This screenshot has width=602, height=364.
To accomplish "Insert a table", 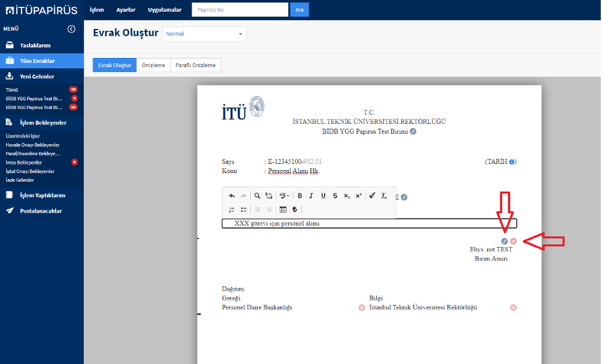I will 283,209.
